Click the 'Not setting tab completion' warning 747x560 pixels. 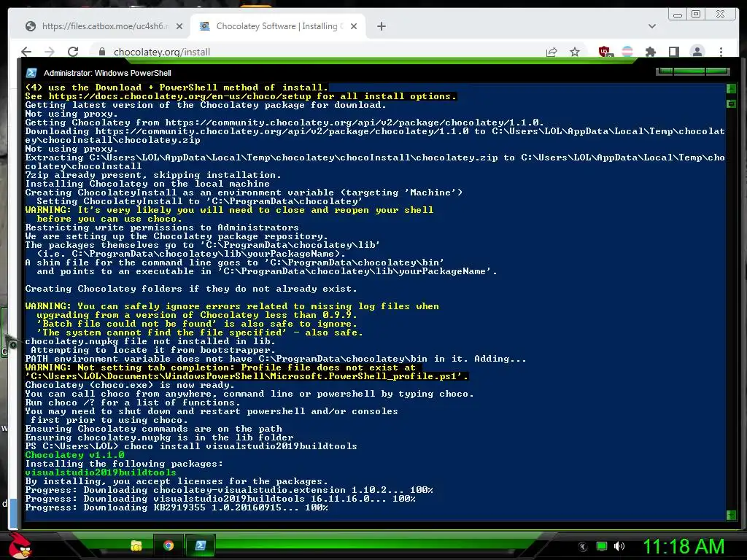pyautogui.click(x=247, y=372)
